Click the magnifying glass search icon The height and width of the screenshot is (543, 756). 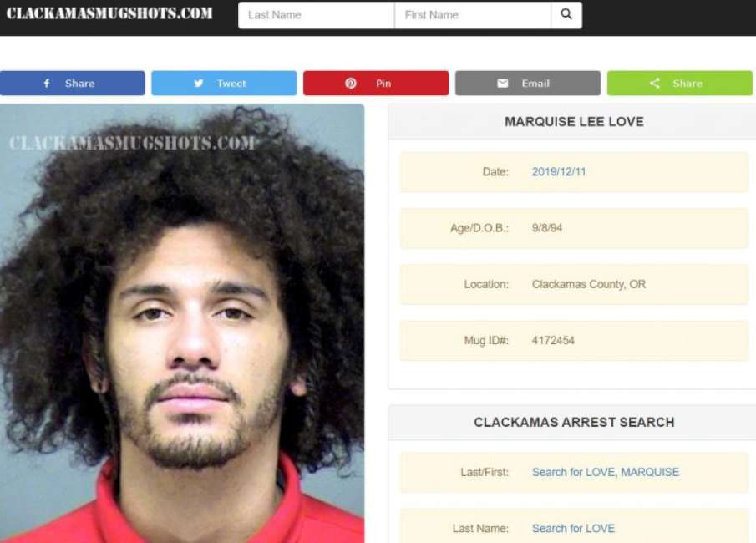coord(566,14)
